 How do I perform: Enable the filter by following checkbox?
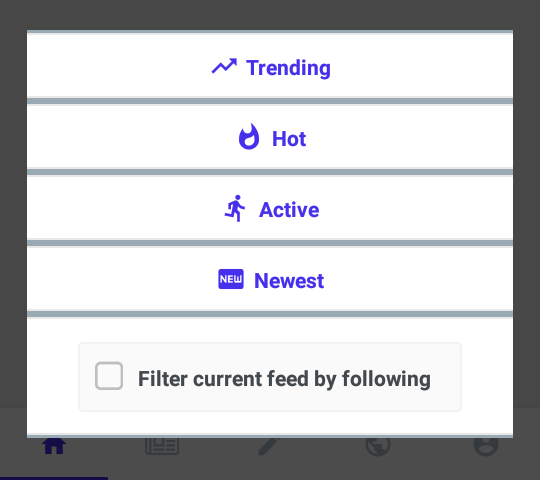(x=109, y=376)
